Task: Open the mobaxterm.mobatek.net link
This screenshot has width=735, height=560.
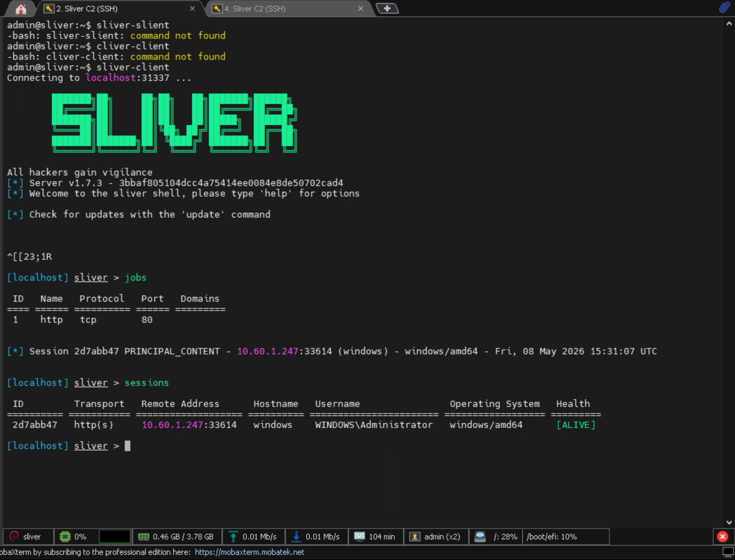Action: (250, 552)
